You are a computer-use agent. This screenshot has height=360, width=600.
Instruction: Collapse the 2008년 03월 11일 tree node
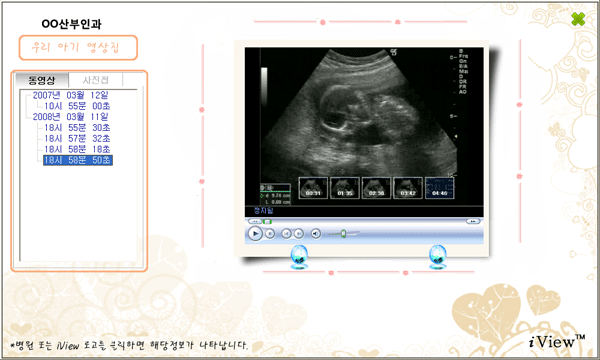point(70,117)
